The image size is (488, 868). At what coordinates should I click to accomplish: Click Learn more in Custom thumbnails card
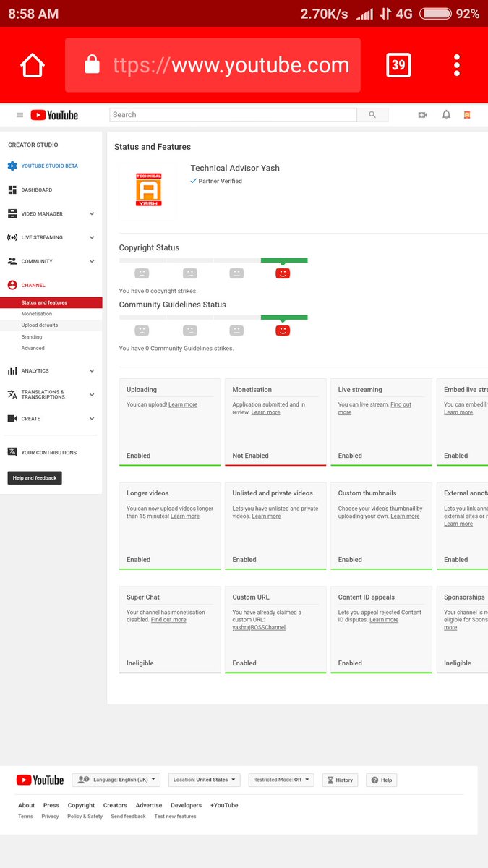click(x=406, y=516)
